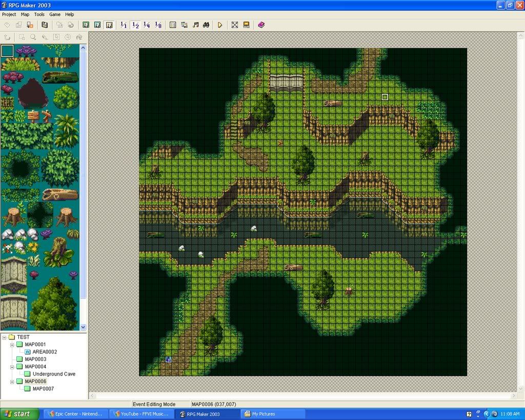Click the Resource Manager icon
This screenshot has height=420, width=525.
point(184,25)
